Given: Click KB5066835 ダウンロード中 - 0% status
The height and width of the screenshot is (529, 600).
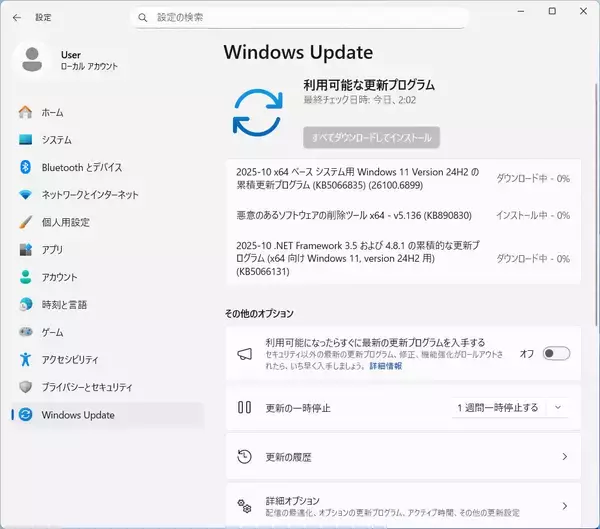Looking at the screenshot, I should click(x=533, y=178).
